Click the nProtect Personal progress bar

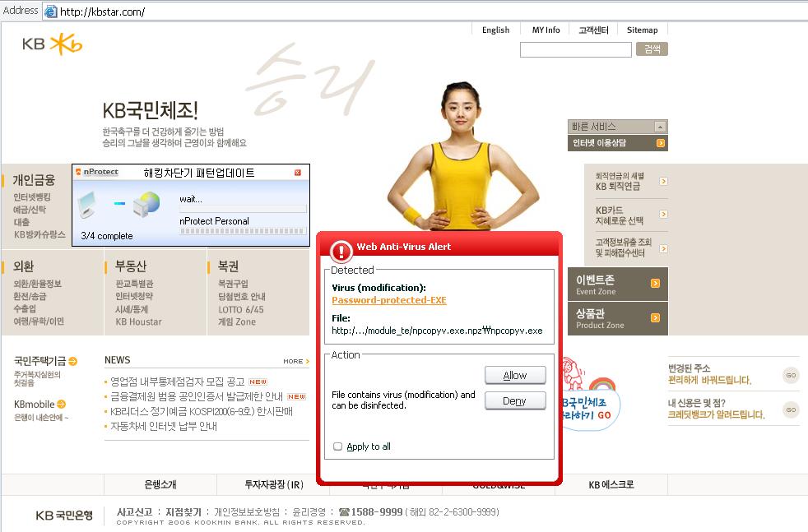point(243,231)
